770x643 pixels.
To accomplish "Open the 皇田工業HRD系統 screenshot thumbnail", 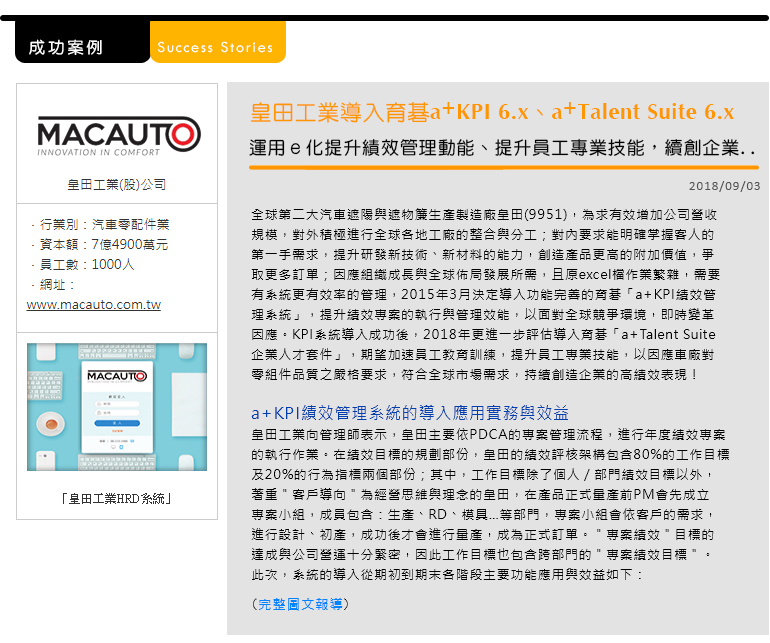I will coord(117,407).
